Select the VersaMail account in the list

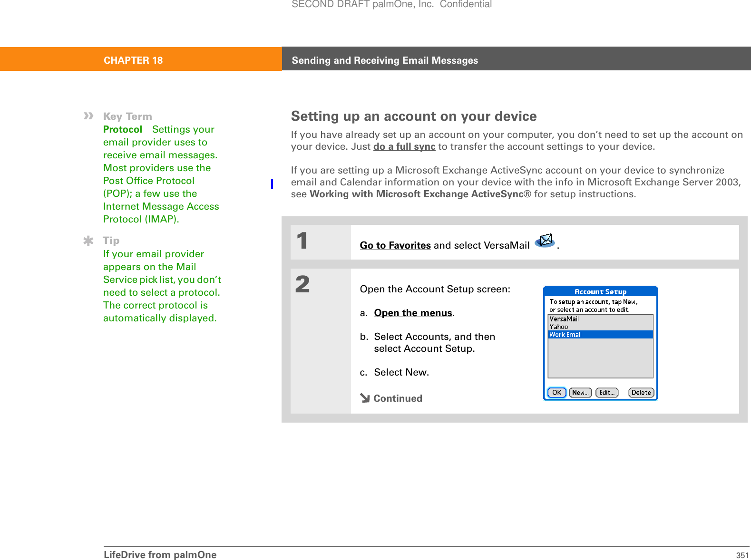point(601,319)
